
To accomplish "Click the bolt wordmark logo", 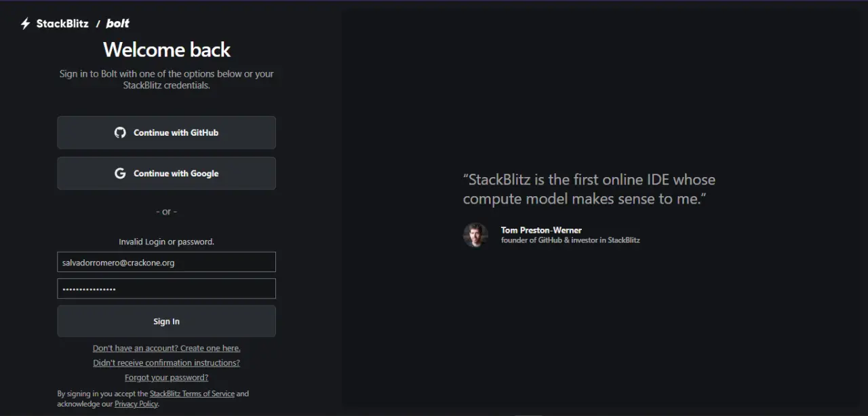I will coord(117,23).
